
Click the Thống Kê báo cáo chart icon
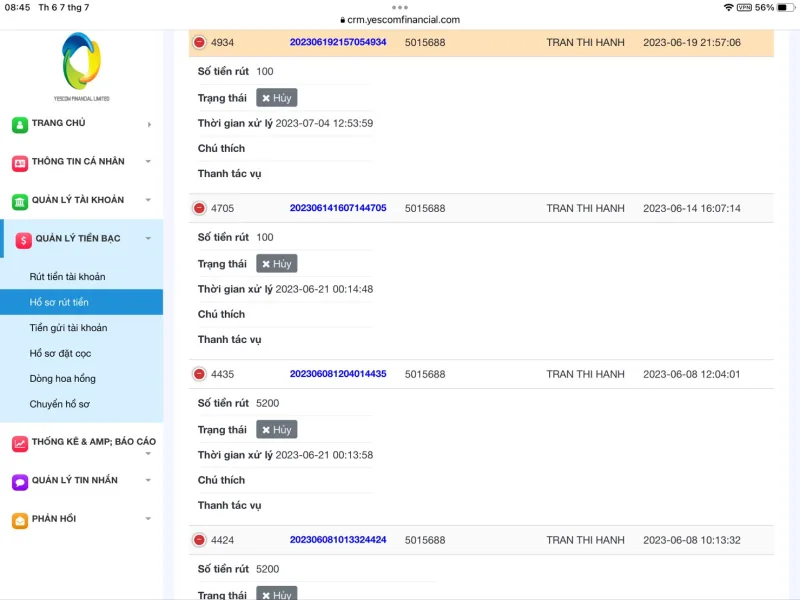20,443
